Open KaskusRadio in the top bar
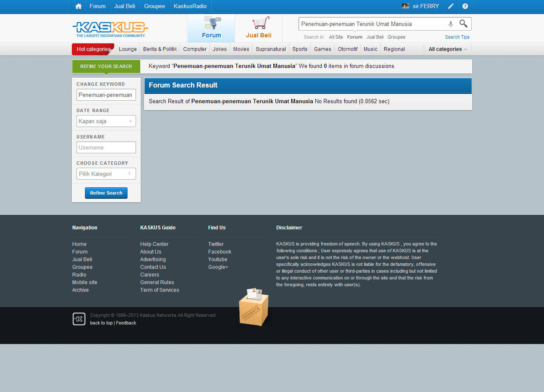The height and width of the screenshot is (392, 544). point(190,6)
